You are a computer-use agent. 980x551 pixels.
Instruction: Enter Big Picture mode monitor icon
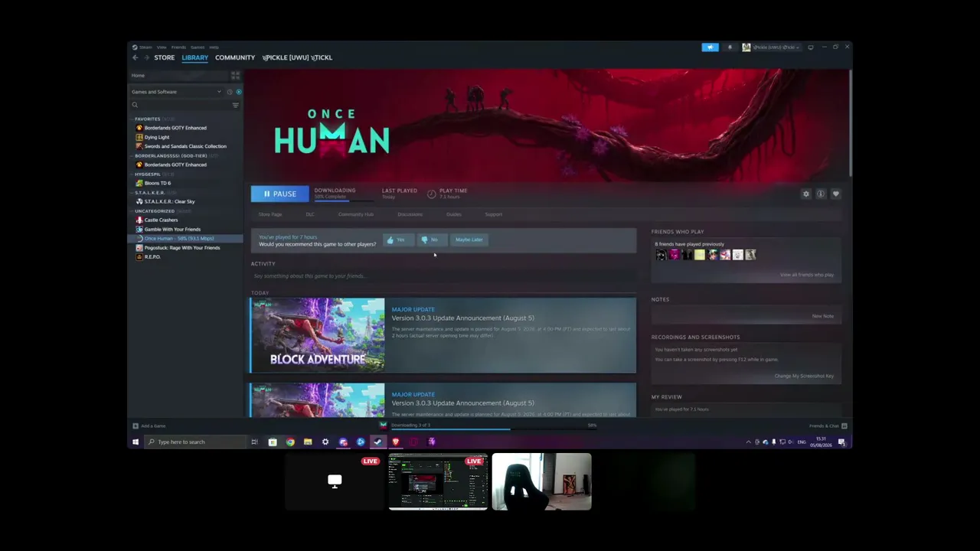point(811,47)
